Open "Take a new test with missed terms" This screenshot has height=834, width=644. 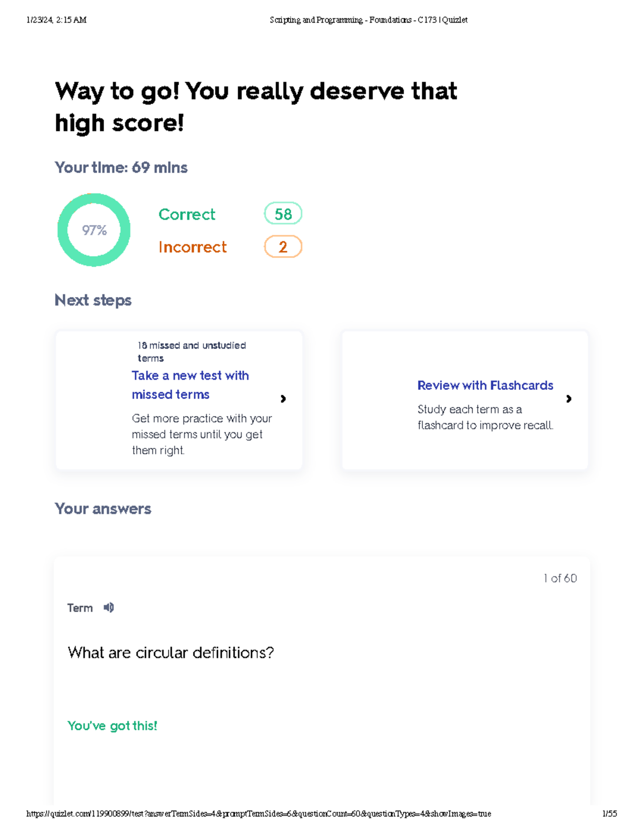pyautogui.click(x=190, y=385)
